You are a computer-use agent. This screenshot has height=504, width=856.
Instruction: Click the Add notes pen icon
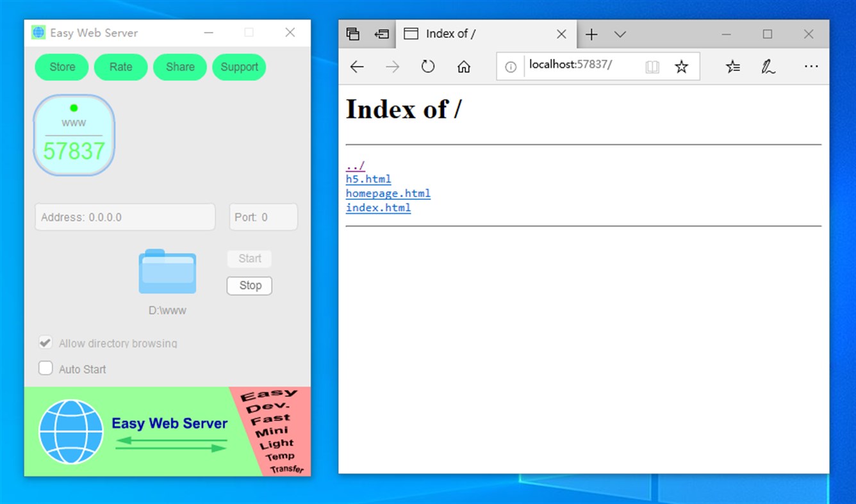coord(768,66)
